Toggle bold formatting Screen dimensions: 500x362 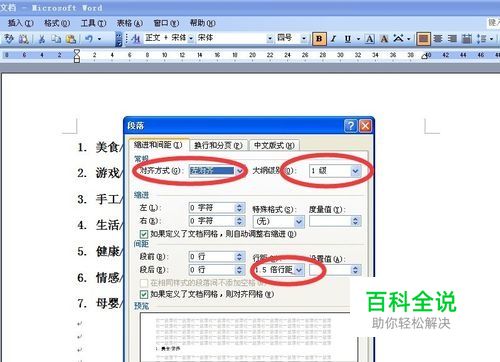(319, 39)
